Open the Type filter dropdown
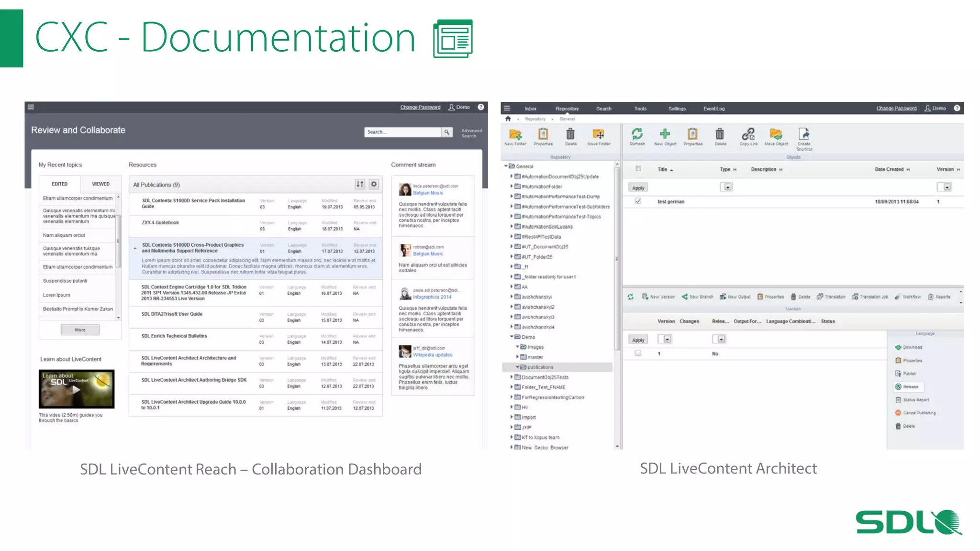980x551 pixels. [726, 187]
